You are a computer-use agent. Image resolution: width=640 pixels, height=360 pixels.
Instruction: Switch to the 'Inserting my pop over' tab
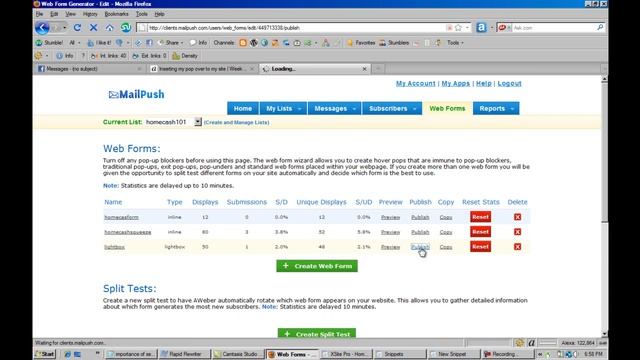point(202,69)
